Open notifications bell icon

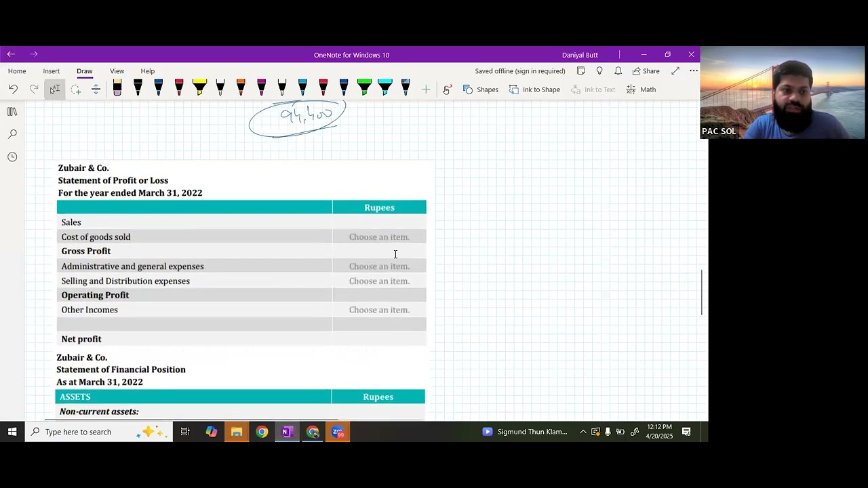(x=618, y=71)
